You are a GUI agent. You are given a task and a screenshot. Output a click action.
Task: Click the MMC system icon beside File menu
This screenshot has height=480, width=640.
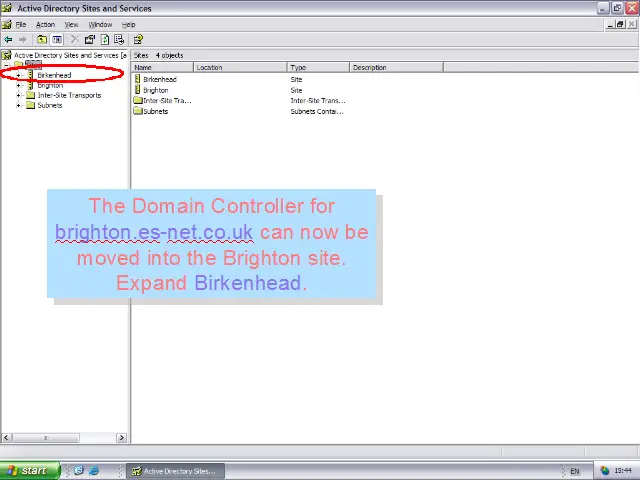point(7,24)
